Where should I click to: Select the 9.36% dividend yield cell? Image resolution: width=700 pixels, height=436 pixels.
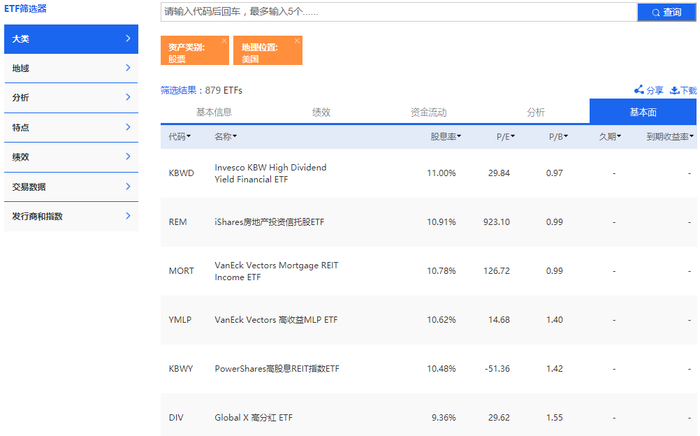(443, 418)
